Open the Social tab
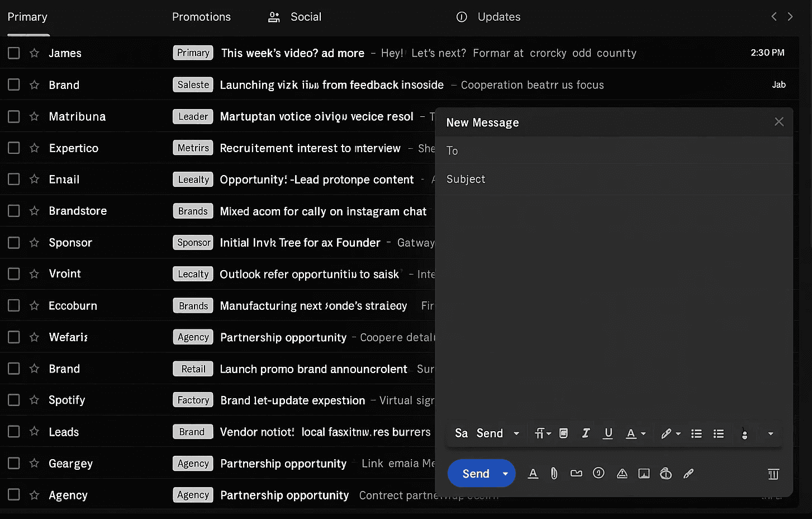The image size is (812, 519). tap(295, 17)
